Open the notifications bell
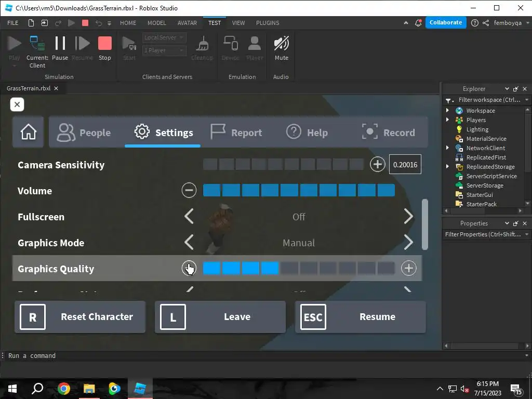The width and height of the screenshot is (532, 399). [418, 23]
